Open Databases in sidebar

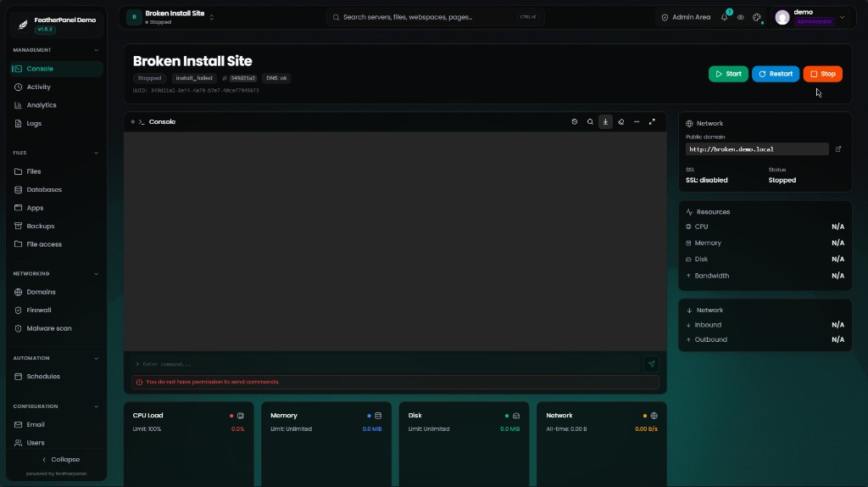point(57,189)
